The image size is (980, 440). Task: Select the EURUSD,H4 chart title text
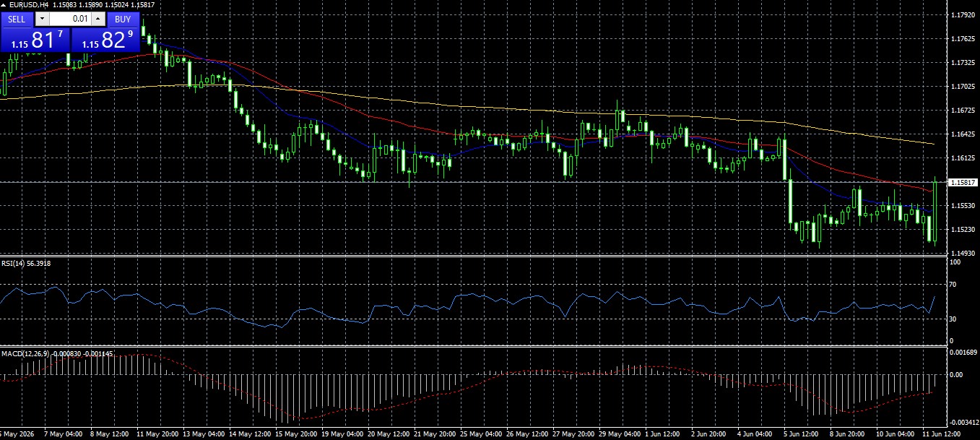(x=29, y=4)
